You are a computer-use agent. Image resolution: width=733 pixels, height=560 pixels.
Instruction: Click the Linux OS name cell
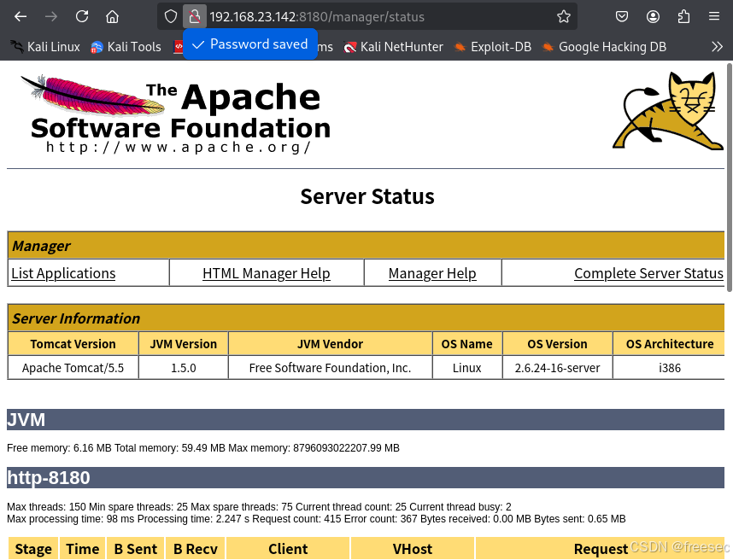467,368
